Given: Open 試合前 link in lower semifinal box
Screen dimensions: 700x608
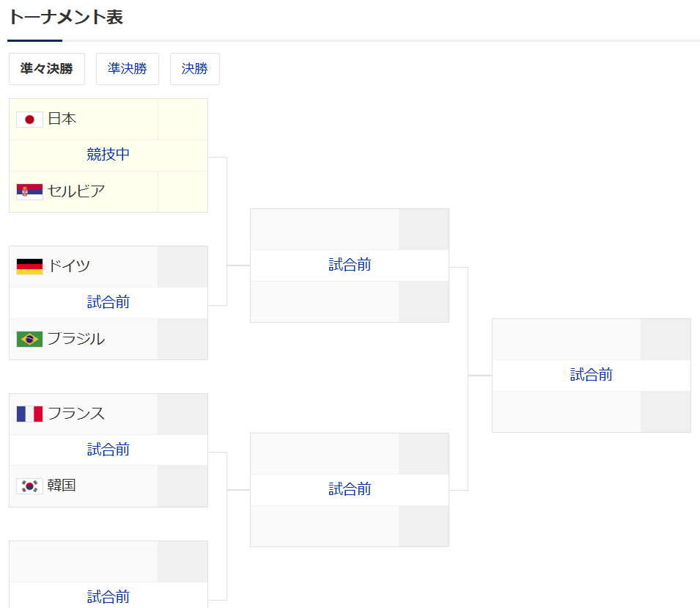Looking at the screenshot, I should [350, 490].
